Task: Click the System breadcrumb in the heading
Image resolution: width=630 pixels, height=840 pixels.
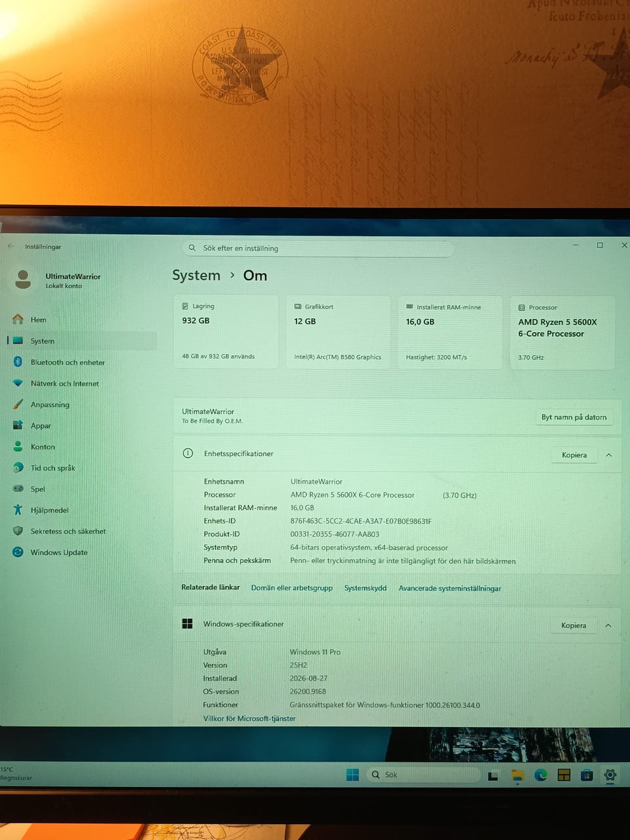Action: (196, 276)
